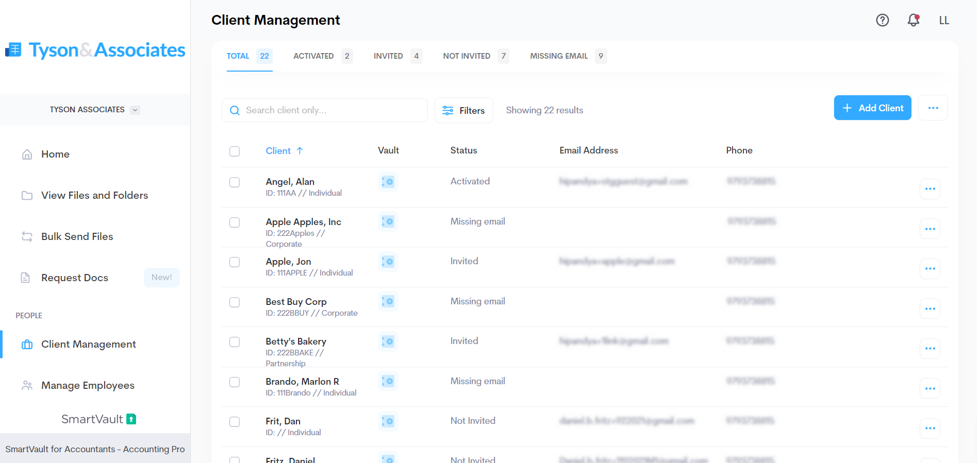
Task: Open the help question mark icon
Action: coord(882,20)
